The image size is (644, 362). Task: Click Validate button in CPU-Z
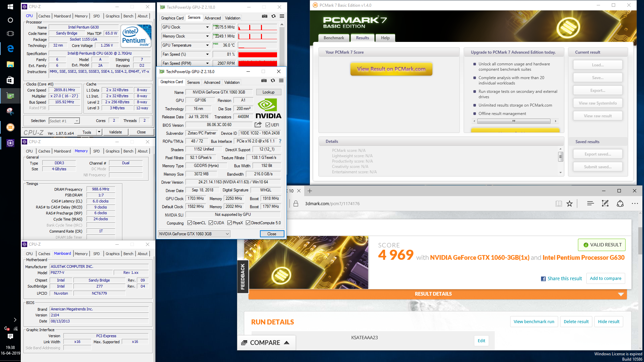(x=115, y=132)
